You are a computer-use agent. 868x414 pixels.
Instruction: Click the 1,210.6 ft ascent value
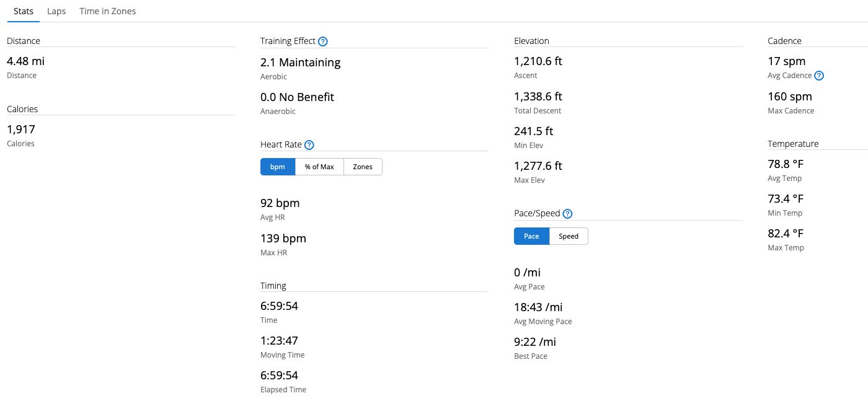pos(538,61)
